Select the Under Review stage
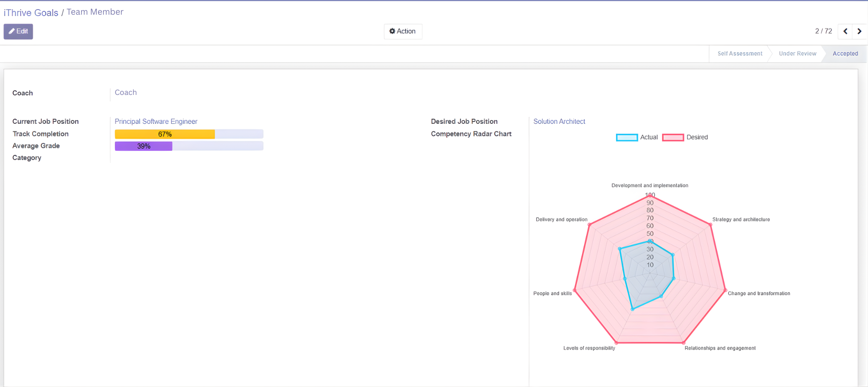The image size is (868, 387). point(797,54)
